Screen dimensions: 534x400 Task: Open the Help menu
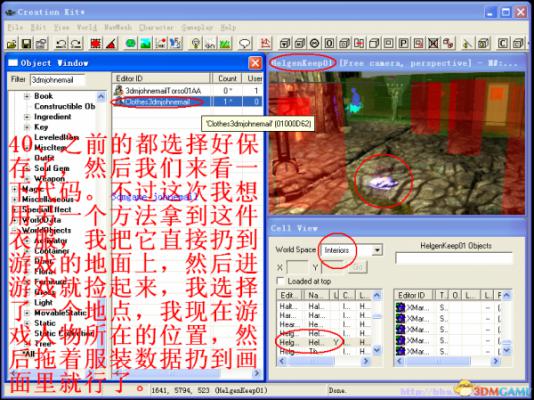pyautogui.click(x=229, y=28)
